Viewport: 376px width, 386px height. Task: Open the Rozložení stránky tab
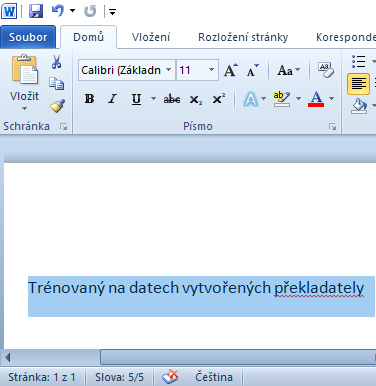tap(243, 37)
